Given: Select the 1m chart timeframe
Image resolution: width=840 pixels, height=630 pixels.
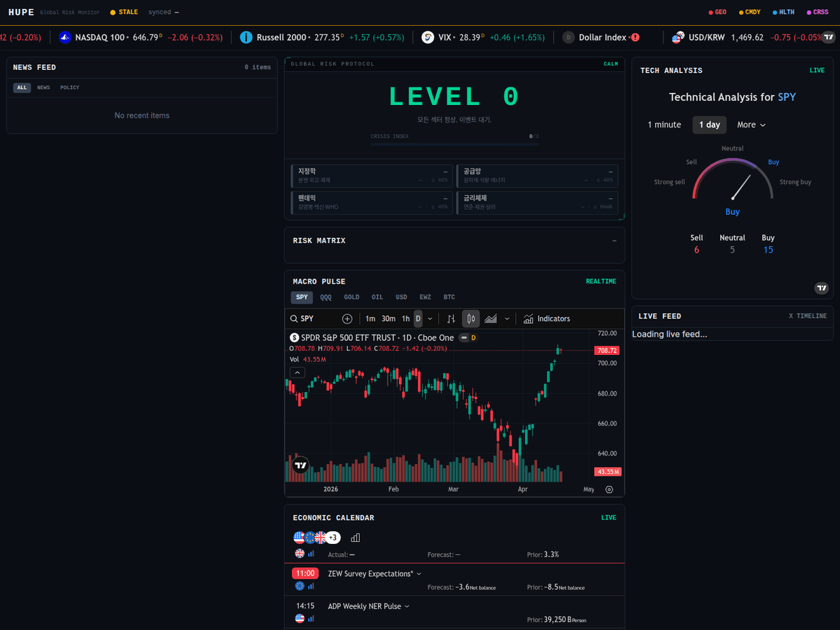Looking at the screenshot, I should point(370,318).
